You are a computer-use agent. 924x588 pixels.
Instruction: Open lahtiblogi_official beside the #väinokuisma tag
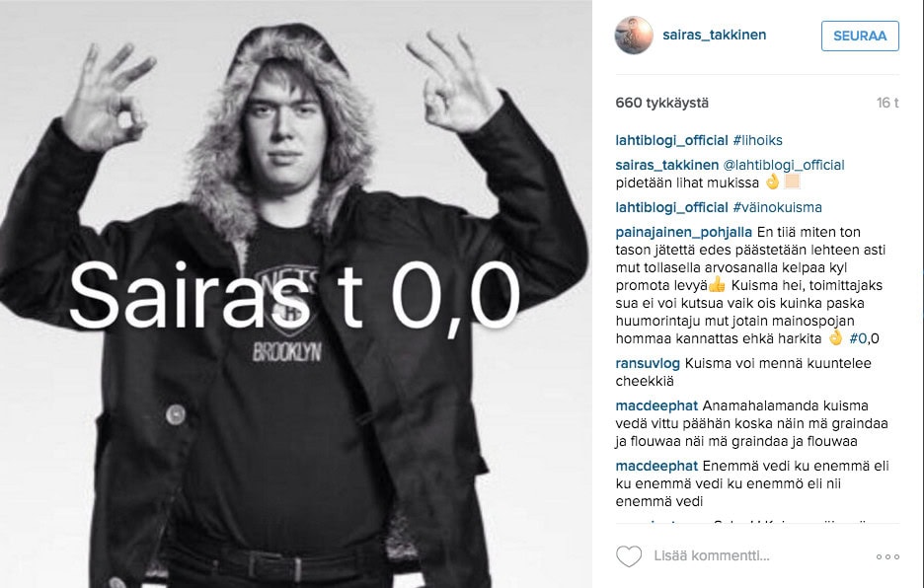[x=672, y=207]
